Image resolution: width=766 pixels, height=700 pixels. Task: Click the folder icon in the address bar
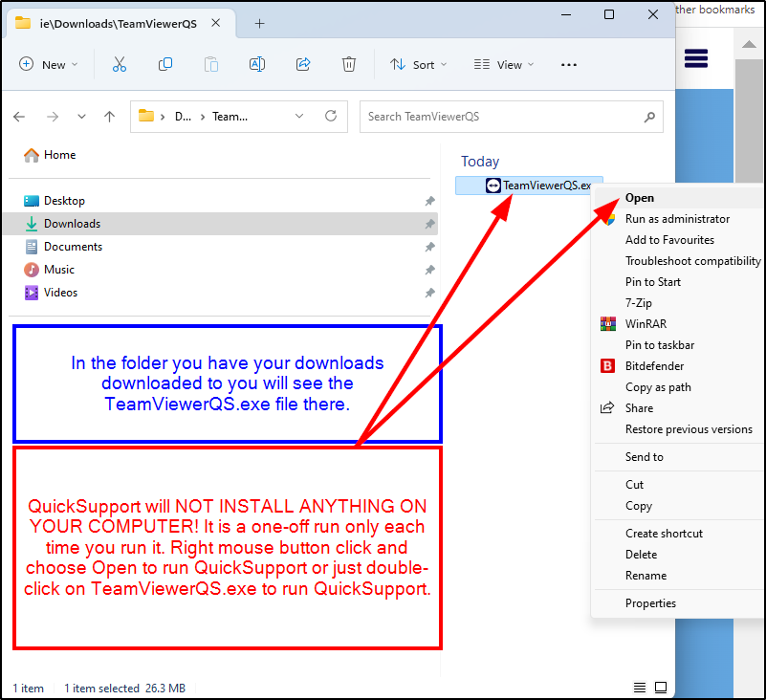pyautogui.click(x=146, y=116)
